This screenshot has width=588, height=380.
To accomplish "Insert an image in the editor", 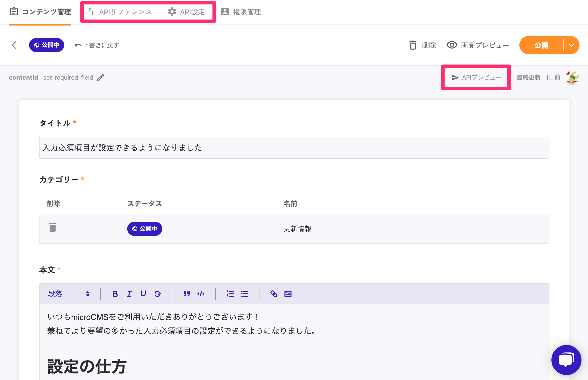I will (x=288, y=294).
